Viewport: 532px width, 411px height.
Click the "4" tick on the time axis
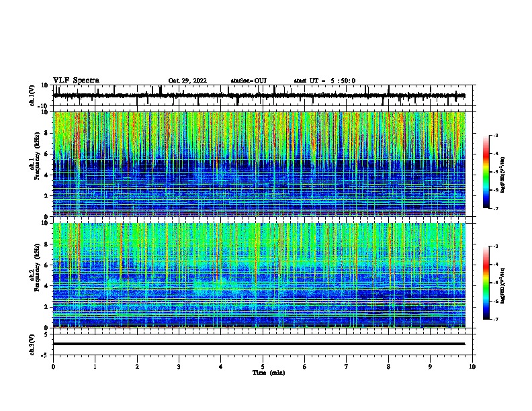coord(221,367)
